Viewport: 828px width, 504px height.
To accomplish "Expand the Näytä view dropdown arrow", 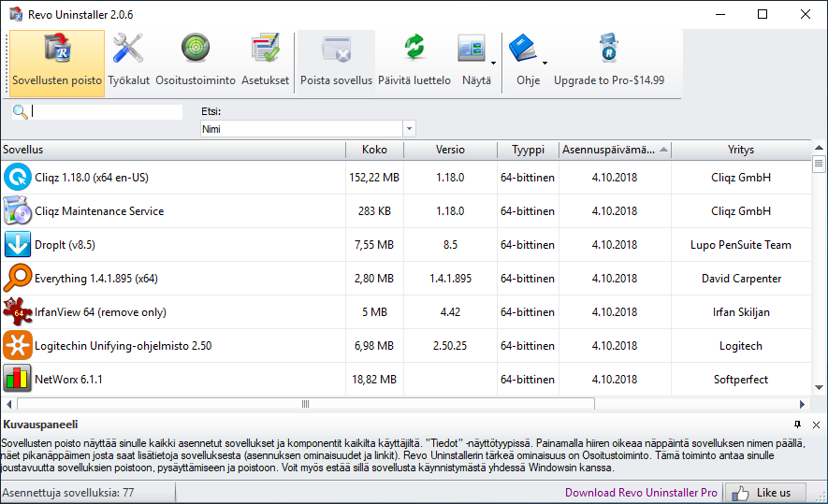I will (493, 64).
